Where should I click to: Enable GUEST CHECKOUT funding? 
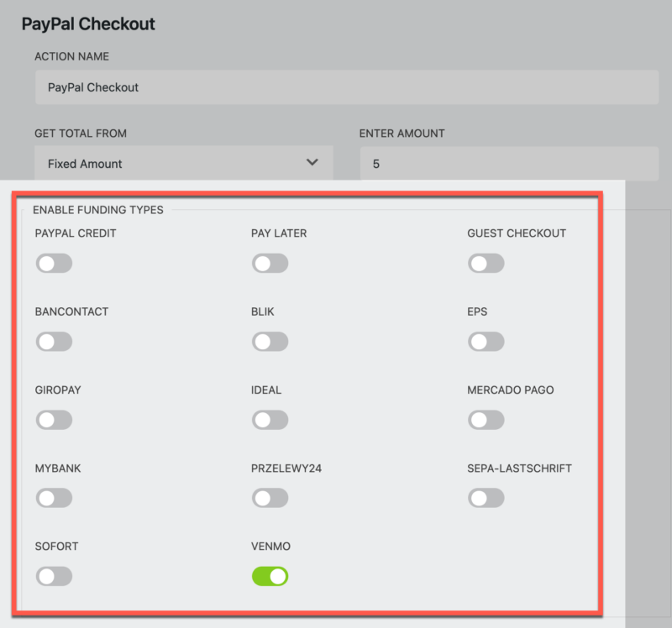click(486, 263)
